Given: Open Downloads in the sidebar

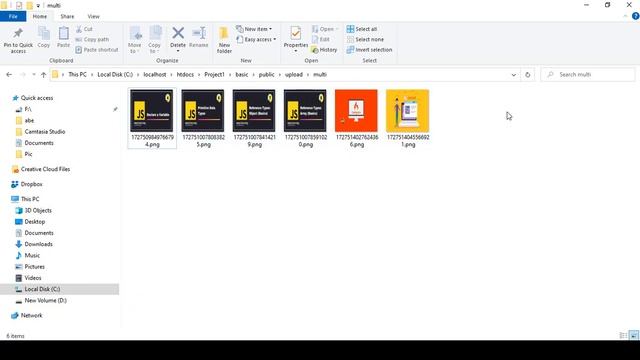Looking at the screenshot, I should click(x=38, y=244).
